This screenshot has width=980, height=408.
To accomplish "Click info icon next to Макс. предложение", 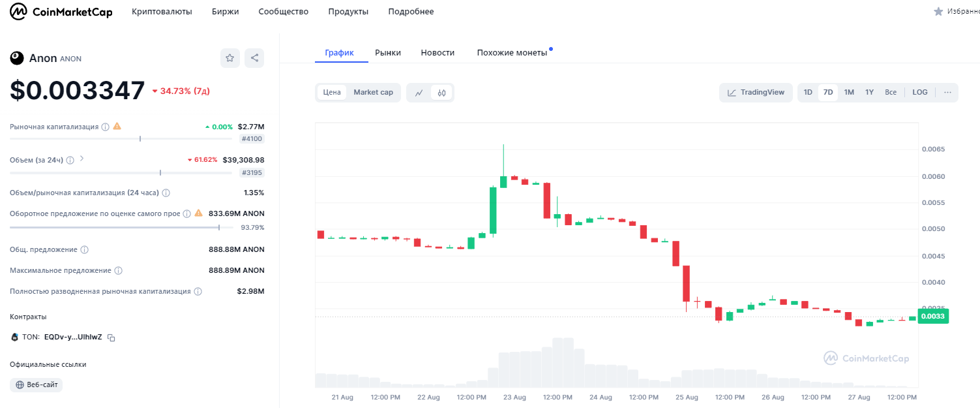I will (119, 270).
